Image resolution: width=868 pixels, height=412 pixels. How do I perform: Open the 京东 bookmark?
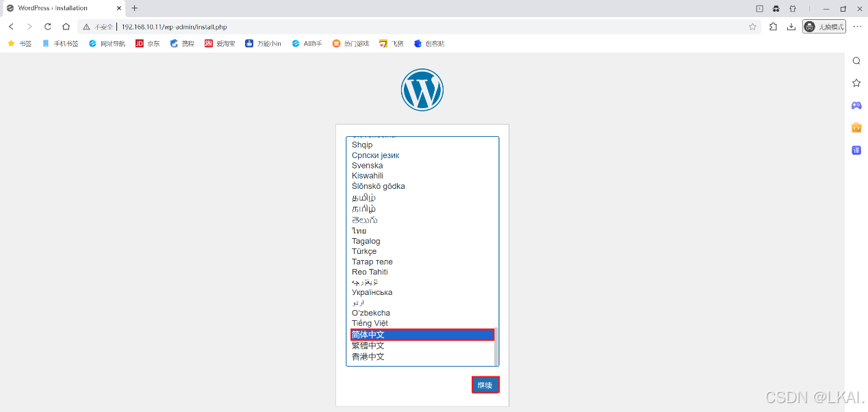click(147, 43)
